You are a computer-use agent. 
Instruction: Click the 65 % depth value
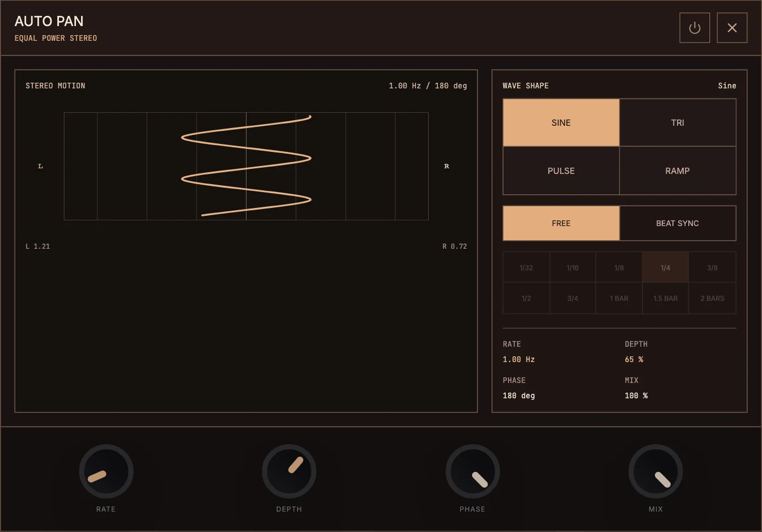coord(634,359)
